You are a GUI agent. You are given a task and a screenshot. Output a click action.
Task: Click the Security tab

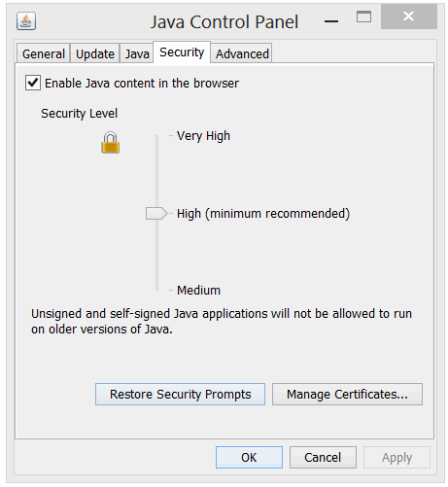[x=182, y=52]
